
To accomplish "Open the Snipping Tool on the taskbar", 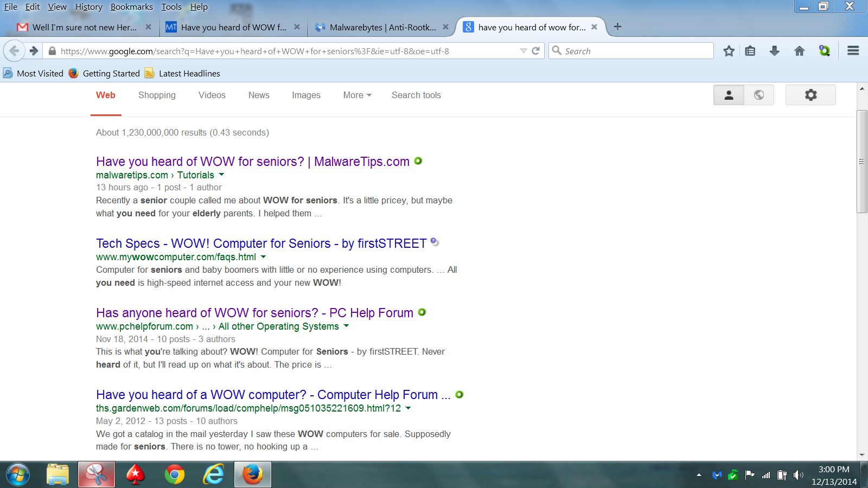I will tap(97, 475).
